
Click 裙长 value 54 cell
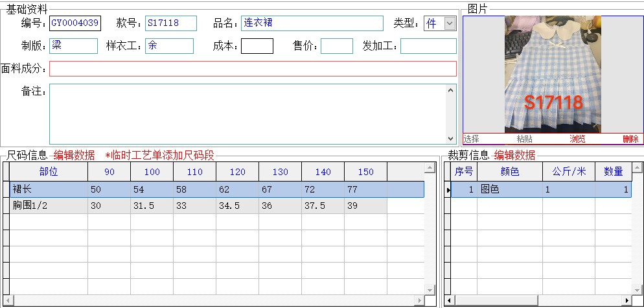[152, 189]
